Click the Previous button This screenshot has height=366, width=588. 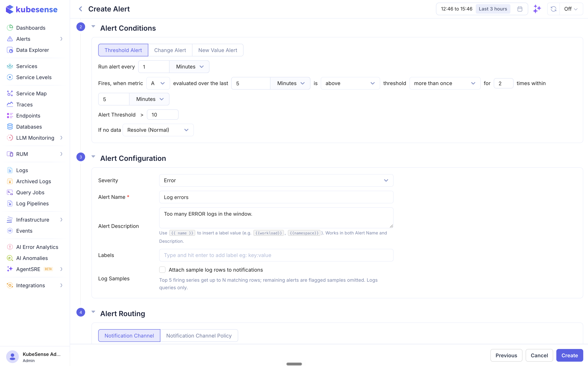(x=506, y=355)
